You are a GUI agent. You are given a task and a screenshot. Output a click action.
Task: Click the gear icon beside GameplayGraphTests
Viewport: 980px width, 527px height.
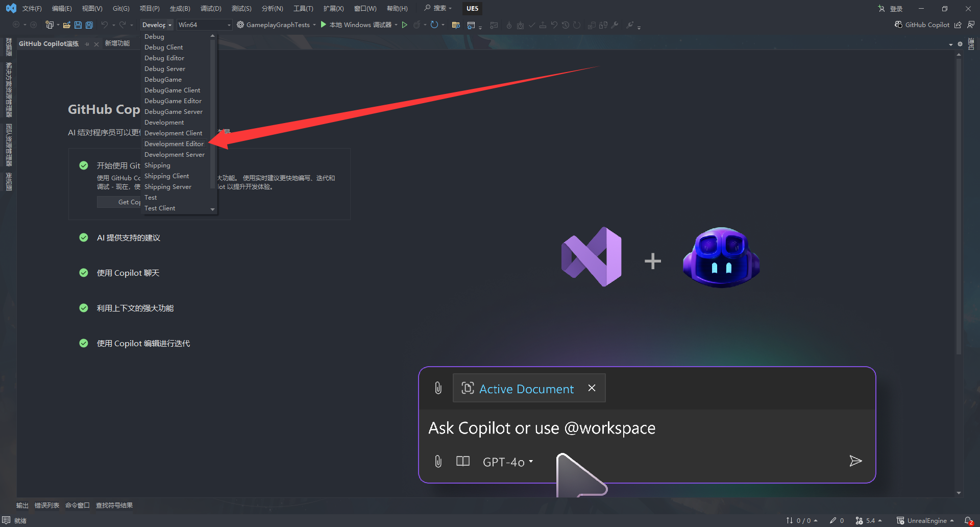coord(240,25)
